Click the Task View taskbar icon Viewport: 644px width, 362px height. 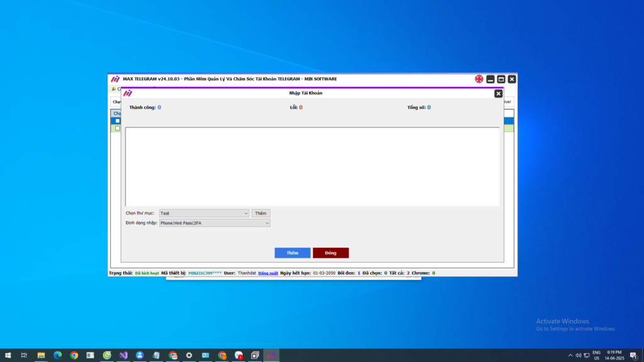click(x=25, y=355)
